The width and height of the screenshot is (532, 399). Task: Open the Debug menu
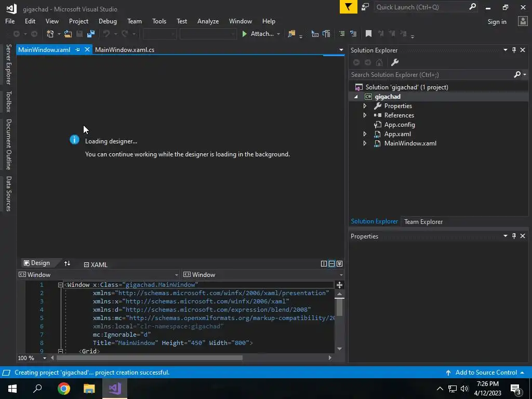pyautogui.click(x=108, y=21)
